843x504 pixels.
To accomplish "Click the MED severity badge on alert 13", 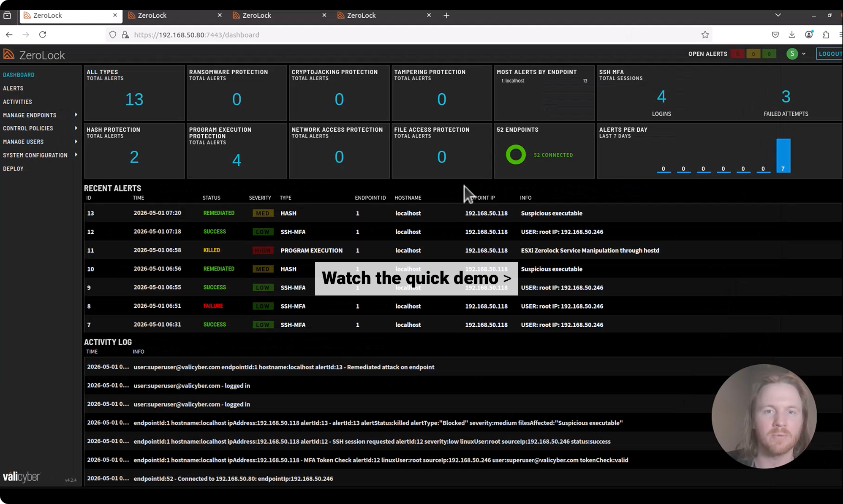I will tap(263, 213).
